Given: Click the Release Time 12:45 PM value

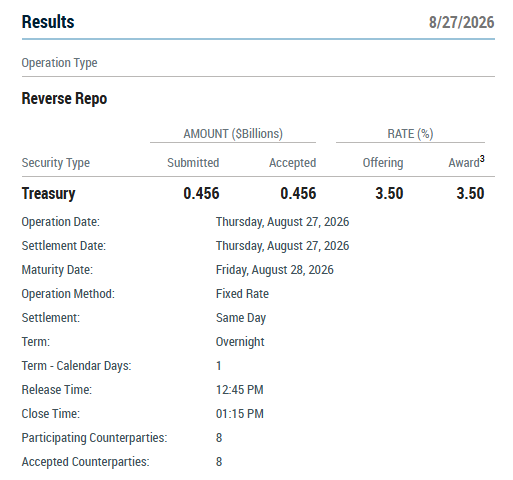Looking at the screenshot, I should pos(240,390).
